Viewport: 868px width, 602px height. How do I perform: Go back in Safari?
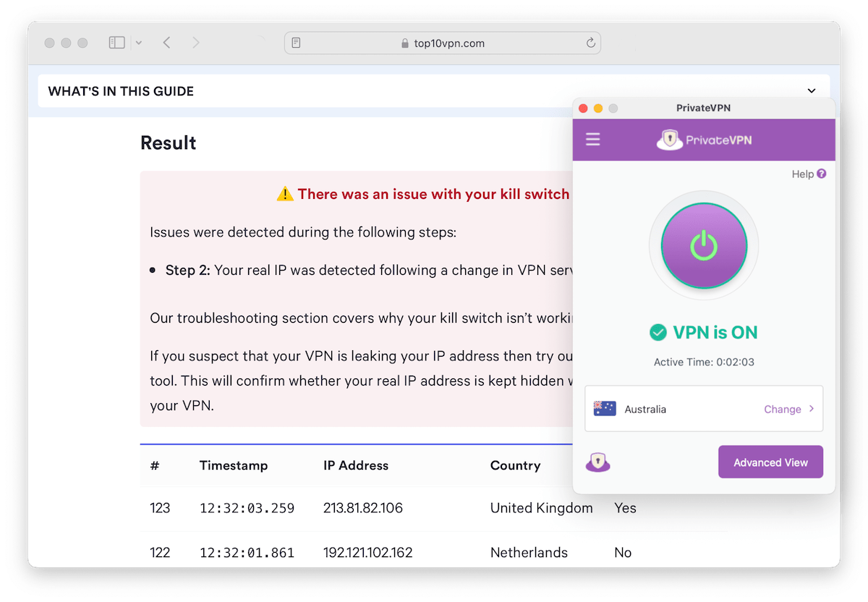[166, 43]
